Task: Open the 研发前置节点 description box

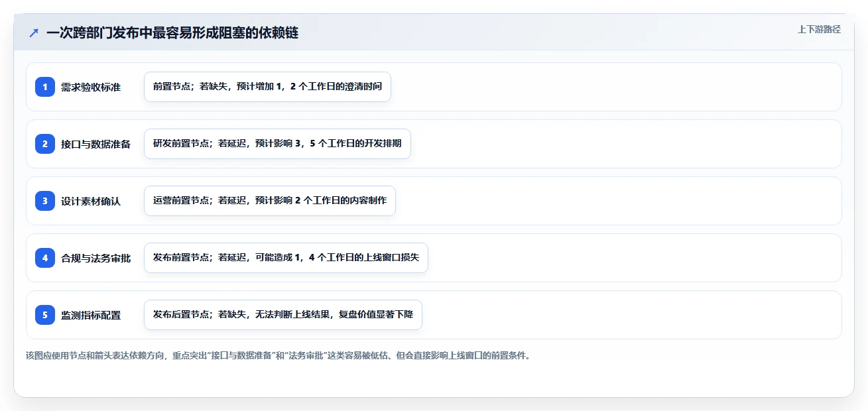Action: [x=277, y=144]
